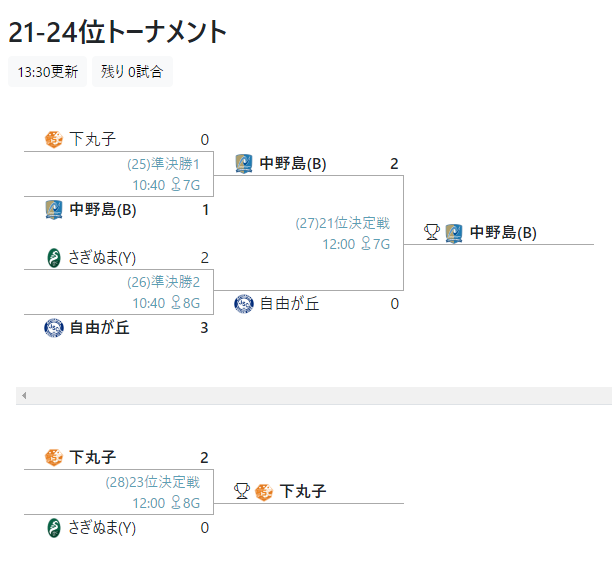Click the orange 下丸子 logo in semifinal 1

pos(53,139)
